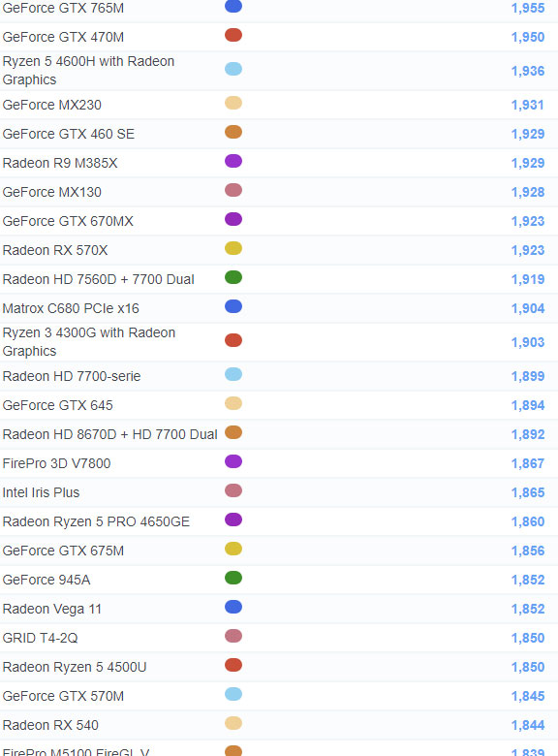Click score 1,931 for GeForce MX230
Image resolution: width=558 pixels, height=756 pixels.
(528, 105)
